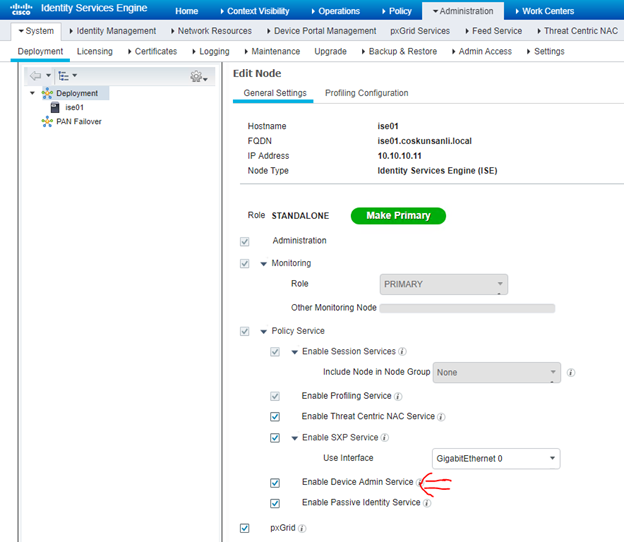Collapse the Policy Service section arrow
The image size is (624, 542).
coord(263,331)
